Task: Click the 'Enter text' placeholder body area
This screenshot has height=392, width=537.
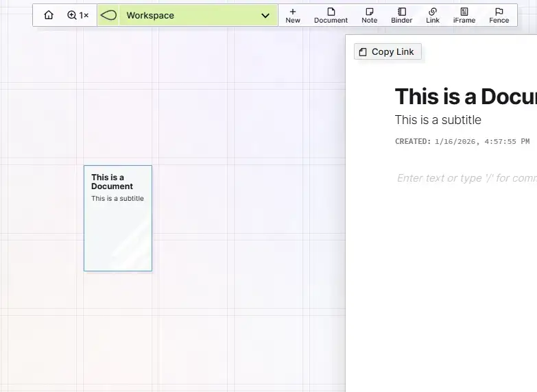Action: tap(466, 178)
